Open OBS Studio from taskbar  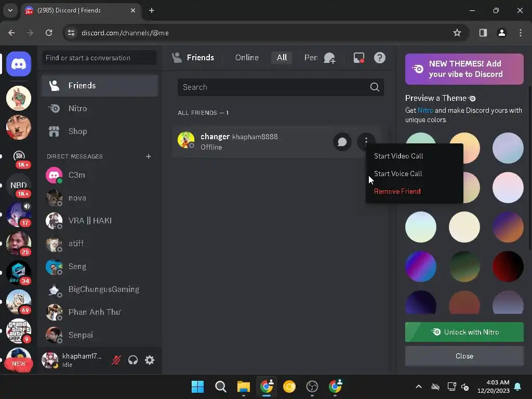coord(312,387)
